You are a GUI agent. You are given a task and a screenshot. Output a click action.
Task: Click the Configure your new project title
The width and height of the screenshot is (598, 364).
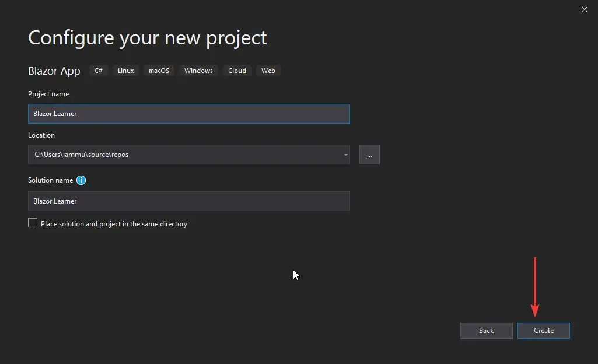pyautogui.click(x=147, y=37)
